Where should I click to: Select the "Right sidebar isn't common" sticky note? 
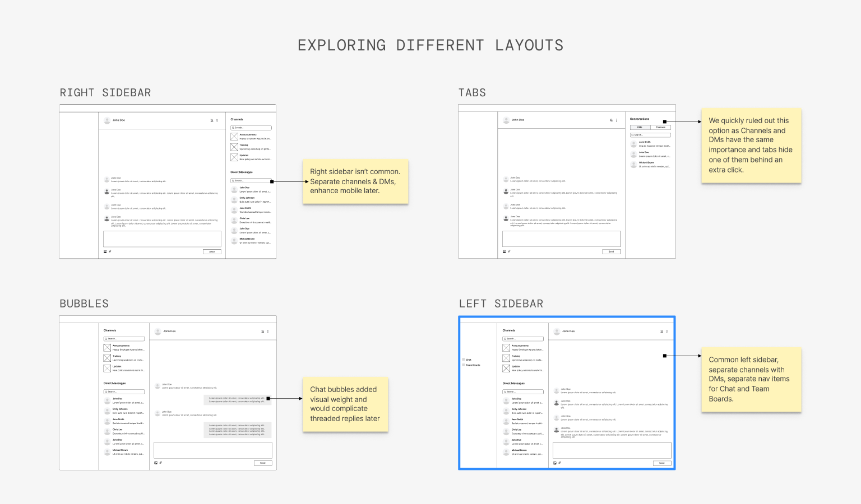pos(355,181)
